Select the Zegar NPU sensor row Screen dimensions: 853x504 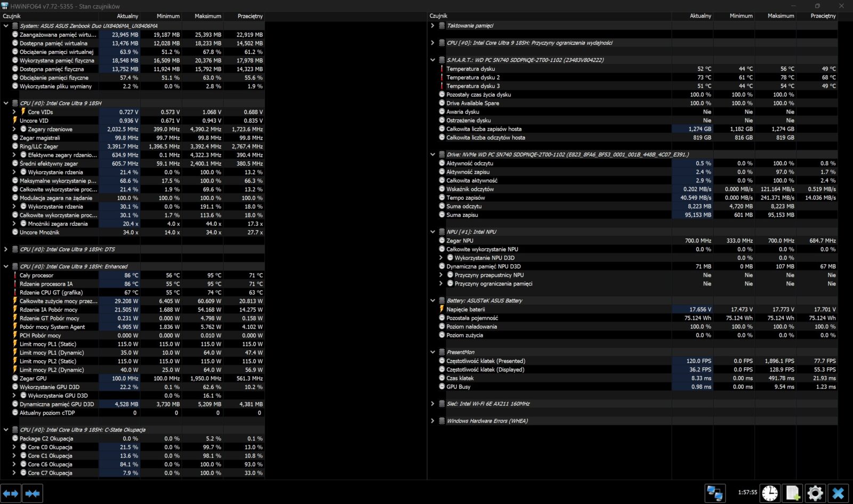[460, 241]
